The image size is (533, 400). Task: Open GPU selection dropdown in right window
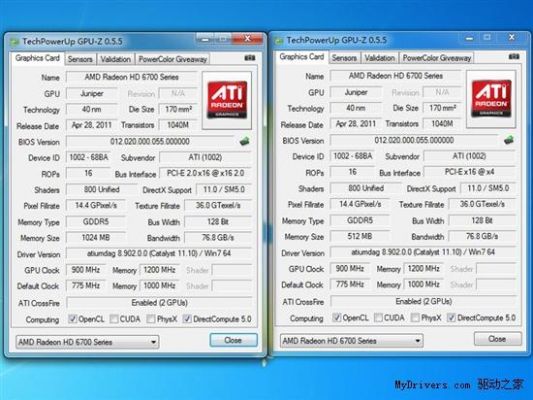click(x=351, y=341)
